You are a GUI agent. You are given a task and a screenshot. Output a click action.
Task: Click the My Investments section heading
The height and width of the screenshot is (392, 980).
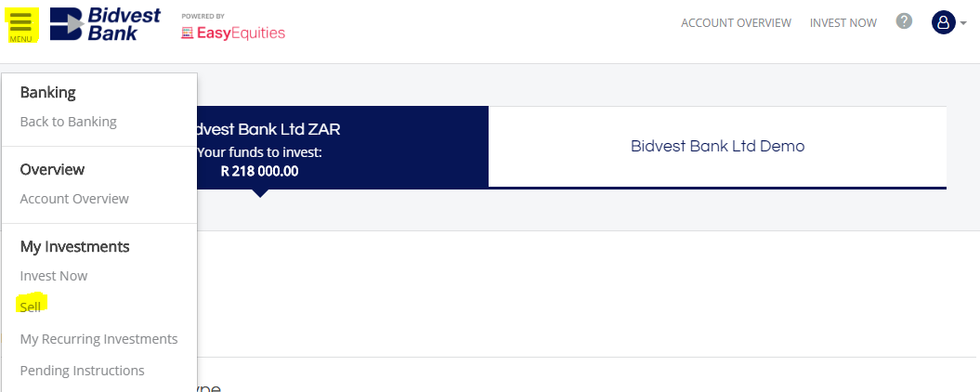74,247
